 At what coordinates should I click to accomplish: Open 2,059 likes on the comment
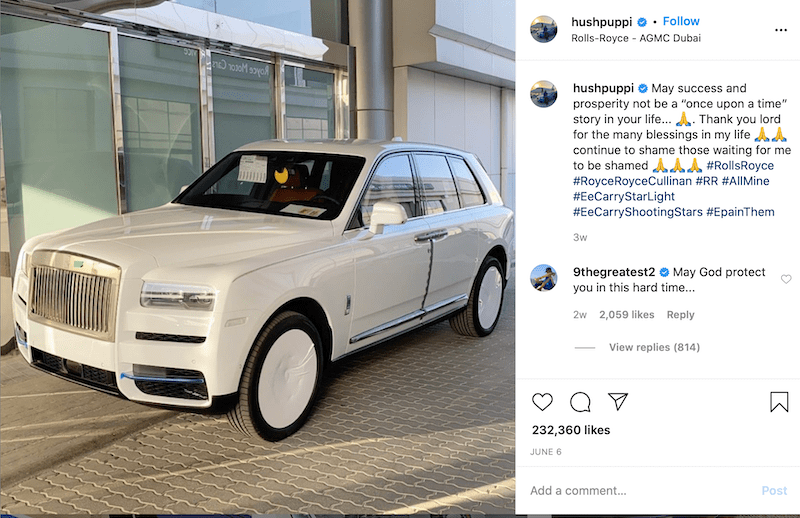tap(627, 315)
